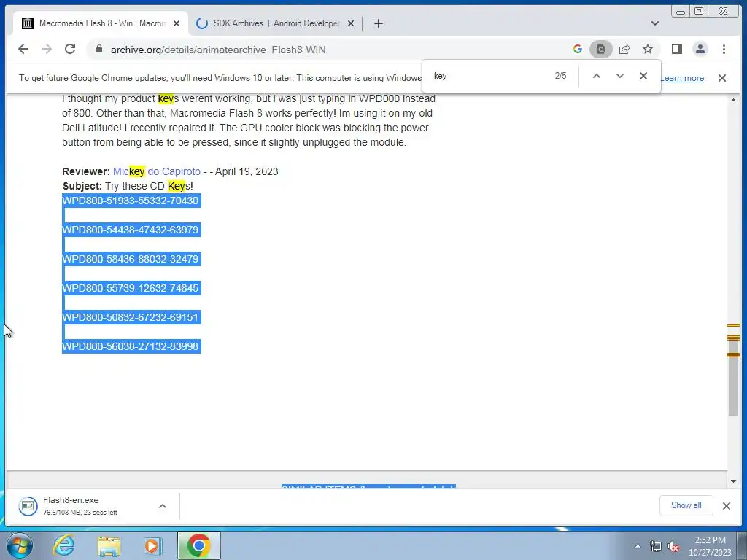Open the Learn more link
This screenshot has height=560, width=747.
[682, 78]
